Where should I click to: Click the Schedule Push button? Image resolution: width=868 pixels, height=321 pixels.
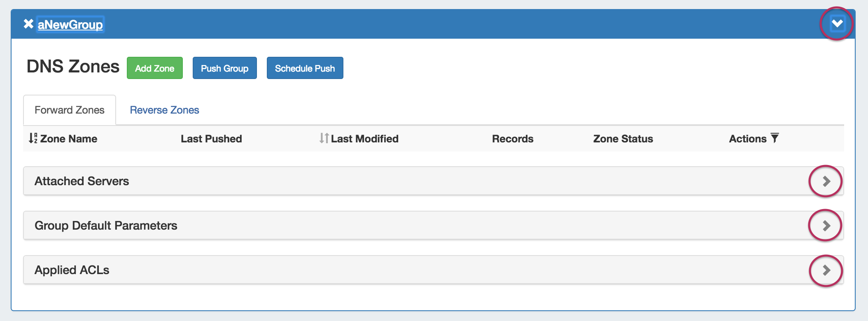click(305, 68)
